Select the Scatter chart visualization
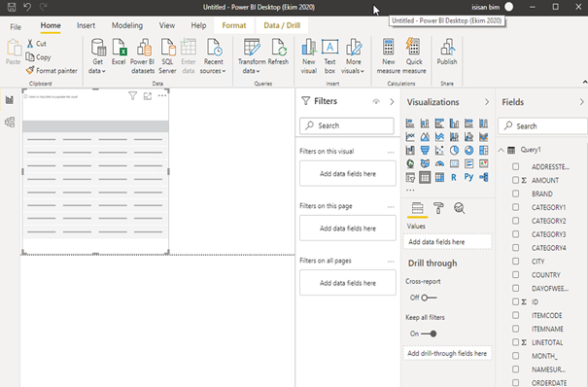The width and height of the screenshot is (588, 387). [x=439, y=151]
